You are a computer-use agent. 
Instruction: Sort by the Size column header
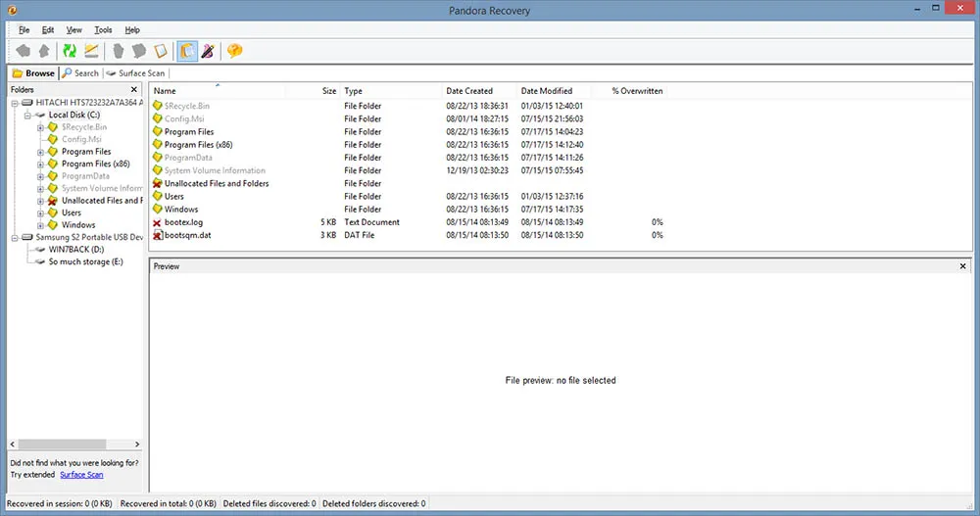[313, 91]
